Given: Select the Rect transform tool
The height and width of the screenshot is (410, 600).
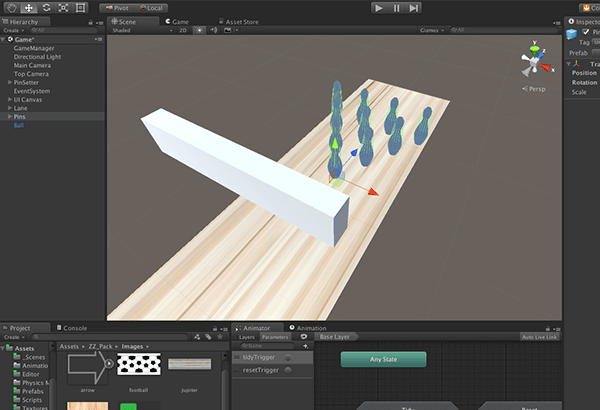Looking at the screenshot, I should click(x=80, y=8).
